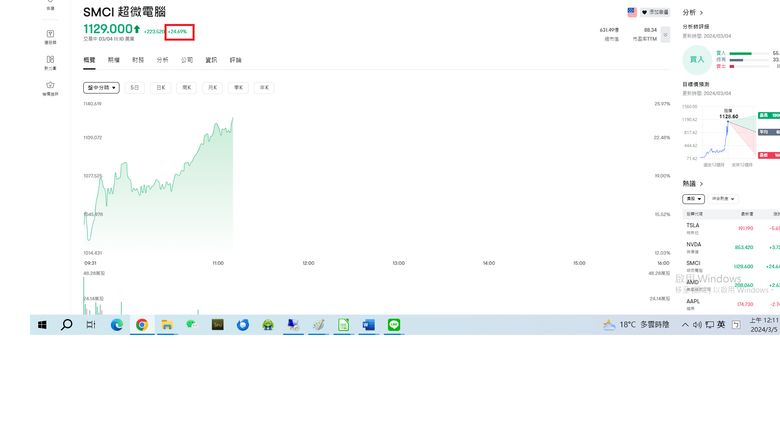Open the sort-order dropdown beside 美股
This screenshot has width=780, height=439.
pyautogui.click(x=723, y=199)
